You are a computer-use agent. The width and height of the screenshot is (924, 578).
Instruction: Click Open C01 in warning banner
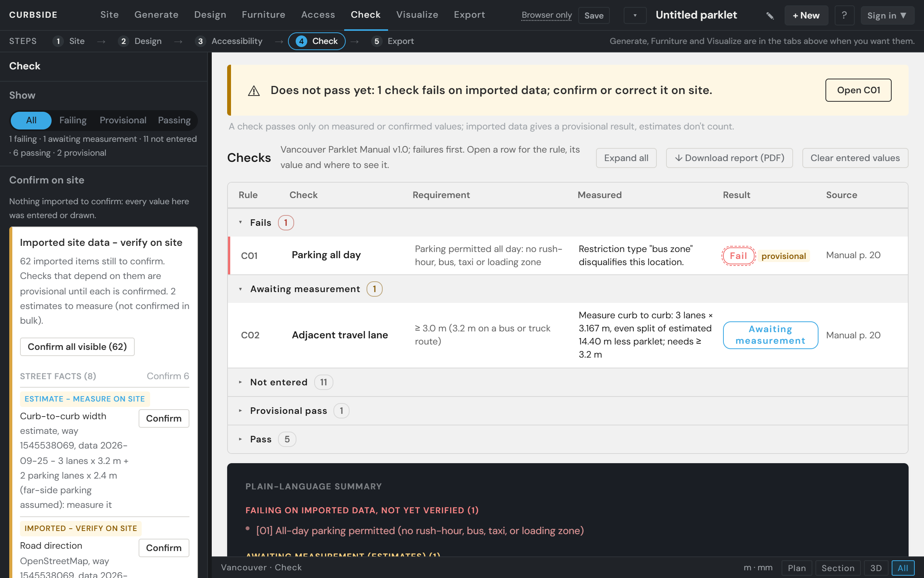(x=858, y=90)
